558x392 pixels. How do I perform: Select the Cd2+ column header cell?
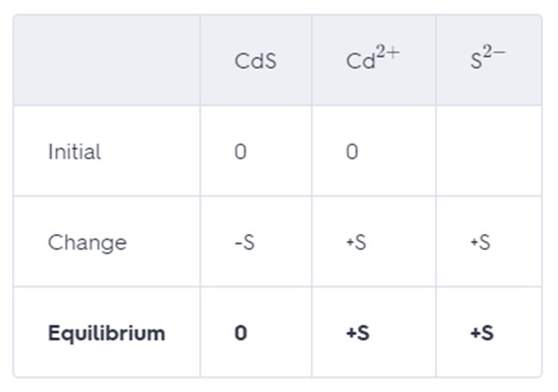coord(372,60)
